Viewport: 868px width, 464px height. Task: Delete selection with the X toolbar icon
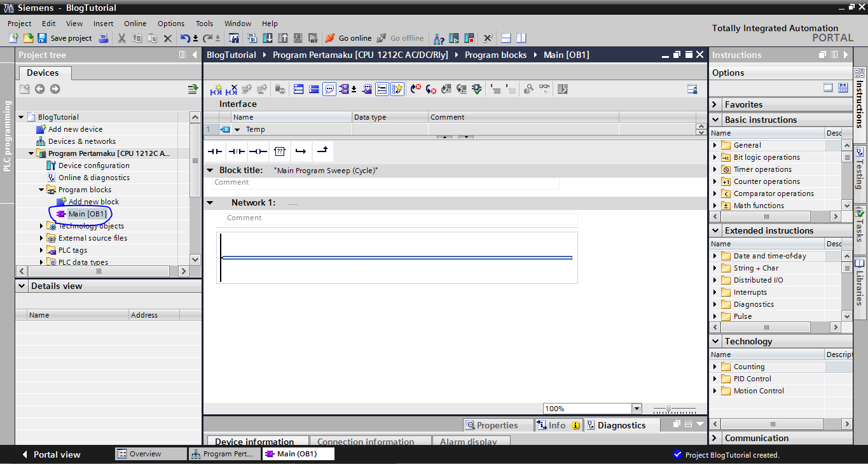coord(167,38)
